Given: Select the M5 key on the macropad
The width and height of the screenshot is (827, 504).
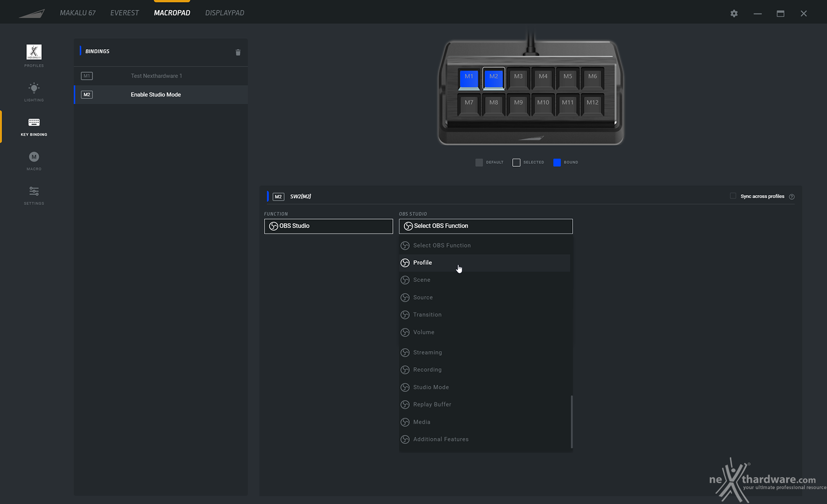Looking at the screenshot, I should coord(568,78).
